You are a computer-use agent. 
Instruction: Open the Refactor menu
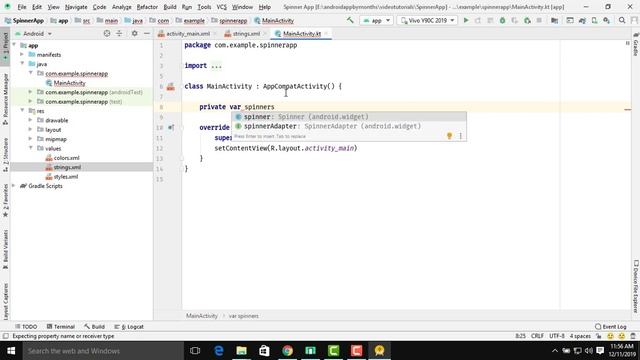147,7
